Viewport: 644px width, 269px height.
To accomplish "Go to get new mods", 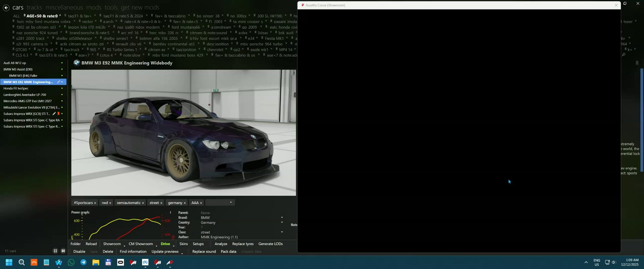I will (140, 7).
